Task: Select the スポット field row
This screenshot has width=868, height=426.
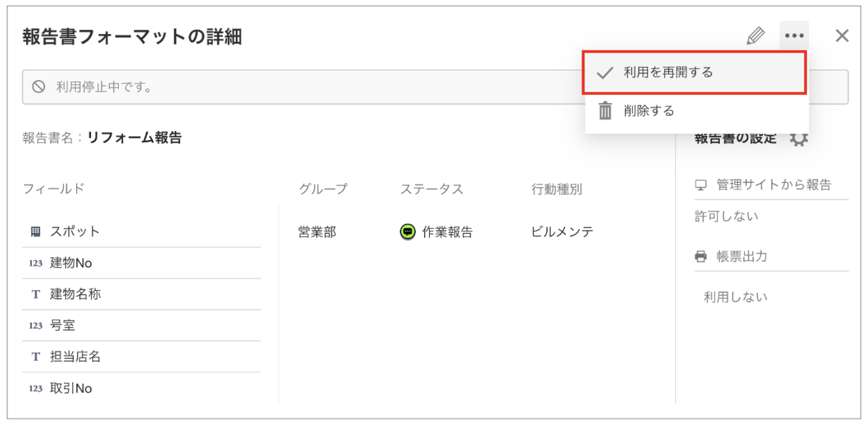Action: (141, 231)
